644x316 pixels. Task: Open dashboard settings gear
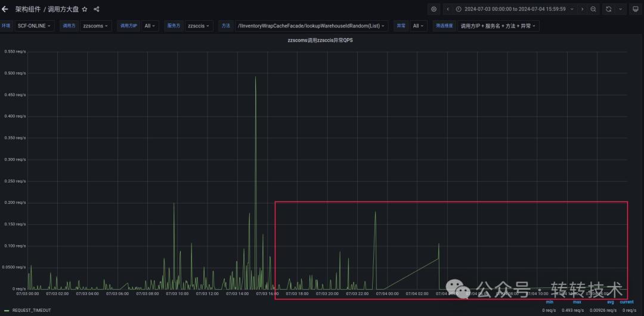434,9
